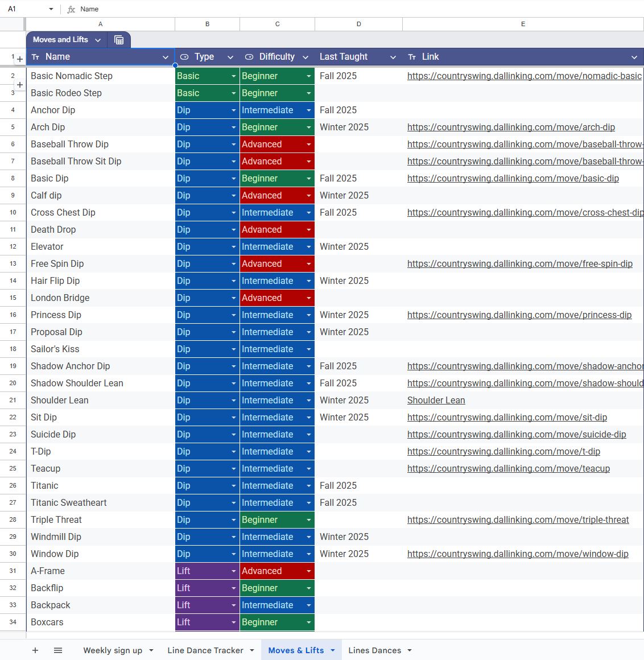Open the Name Box dropdown arrow
This screenshot has width=644, height=660.
click(x=51, y=9)
